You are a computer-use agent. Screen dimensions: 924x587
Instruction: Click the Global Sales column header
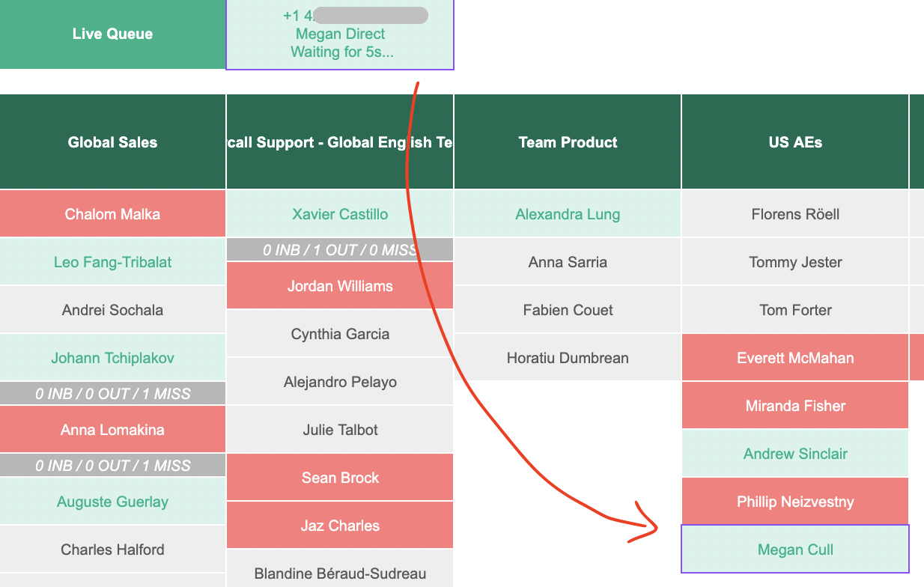click(112, 142)
